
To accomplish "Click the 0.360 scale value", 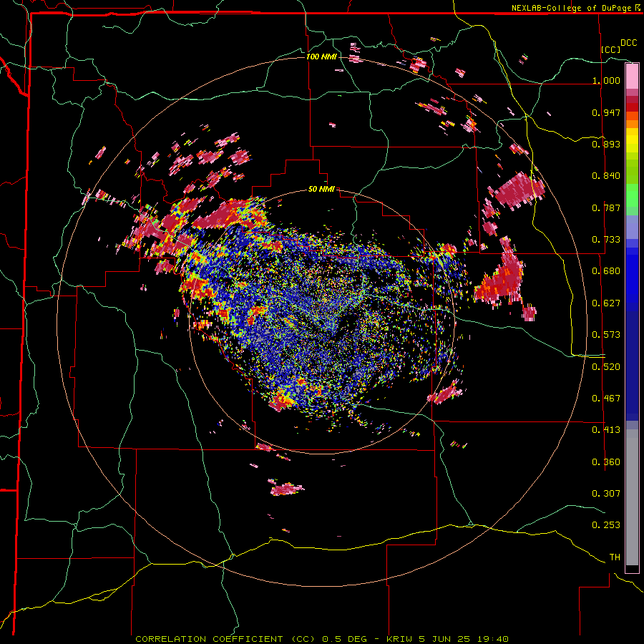I will click(x=606, y=462).
